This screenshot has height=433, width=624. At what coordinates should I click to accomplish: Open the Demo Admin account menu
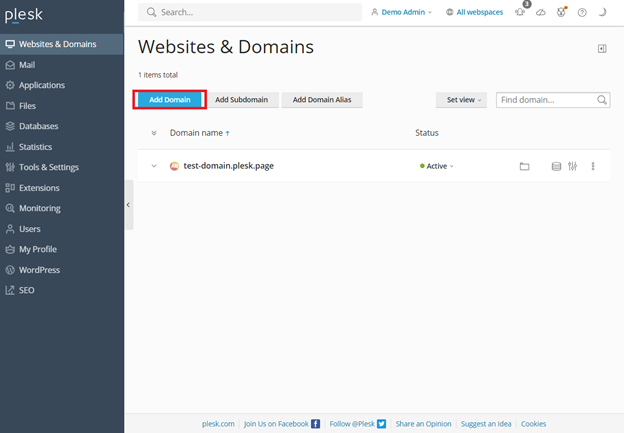(x=401, y=12)
